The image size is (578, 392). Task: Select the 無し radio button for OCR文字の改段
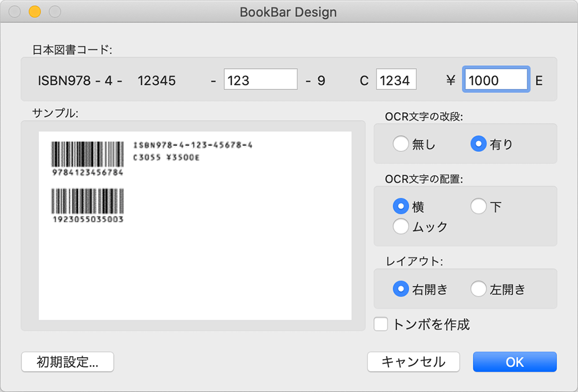click(x=401, y=144)
